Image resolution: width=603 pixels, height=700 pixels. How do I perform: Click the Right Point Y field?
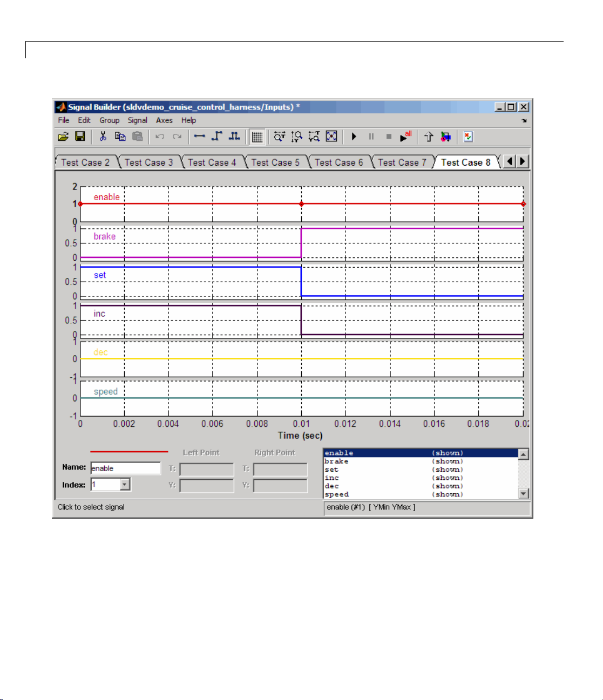(280, 485)
